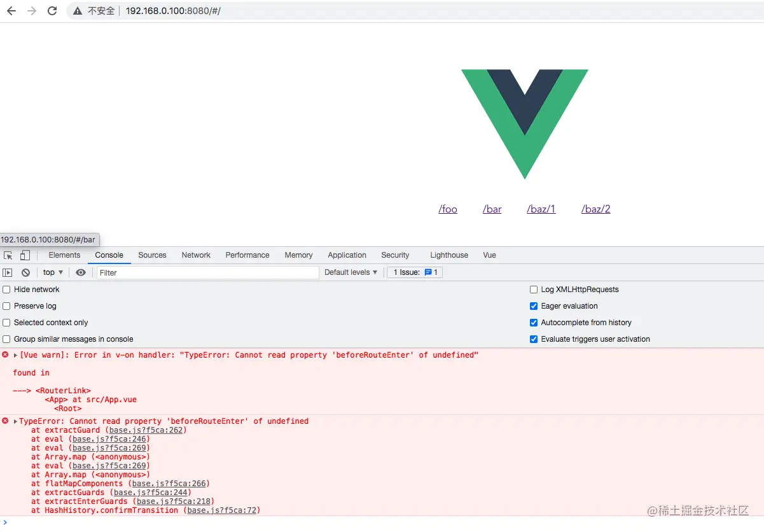This screenshot has height=532, width=764.
Task: Go back with the browser back arrow
Action: click(x=11, y=11)
